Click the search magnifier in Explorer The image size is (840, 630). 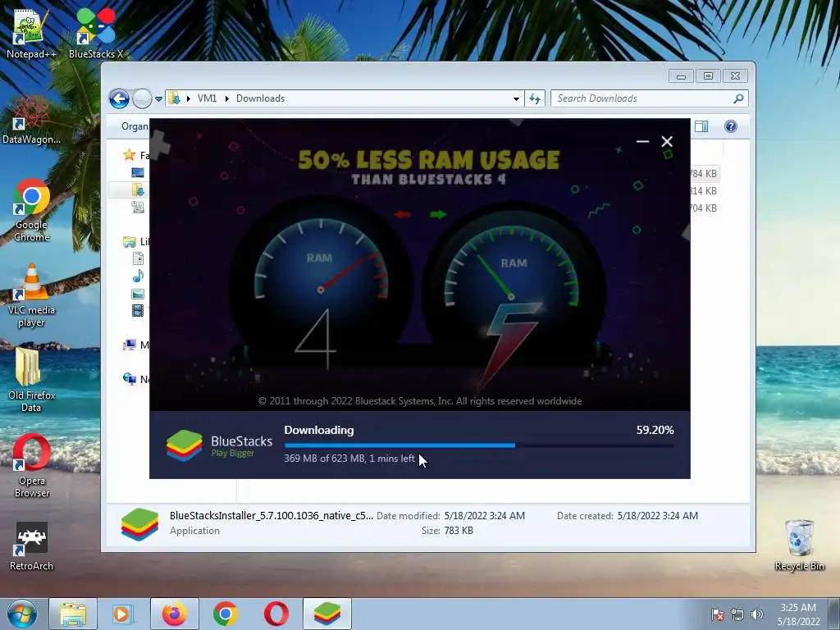pos(738,98)
